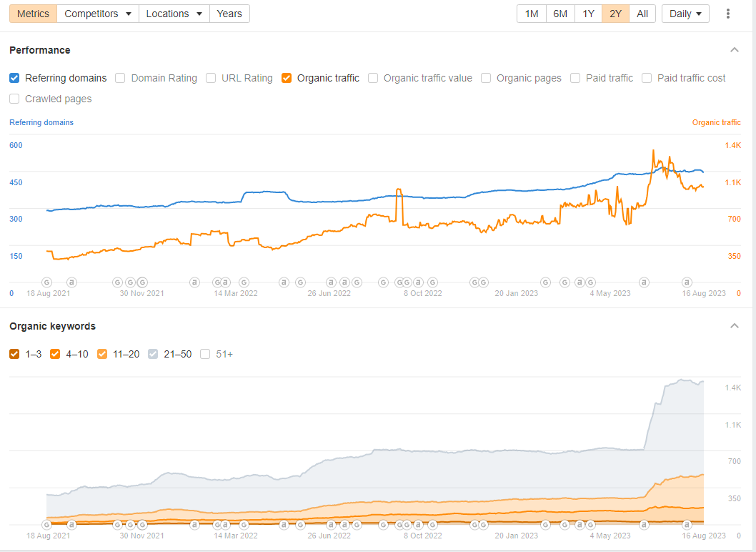Toggle the 1–3 keyword position checkbox
The image size is (756, 552).
(x=14, y=354)
